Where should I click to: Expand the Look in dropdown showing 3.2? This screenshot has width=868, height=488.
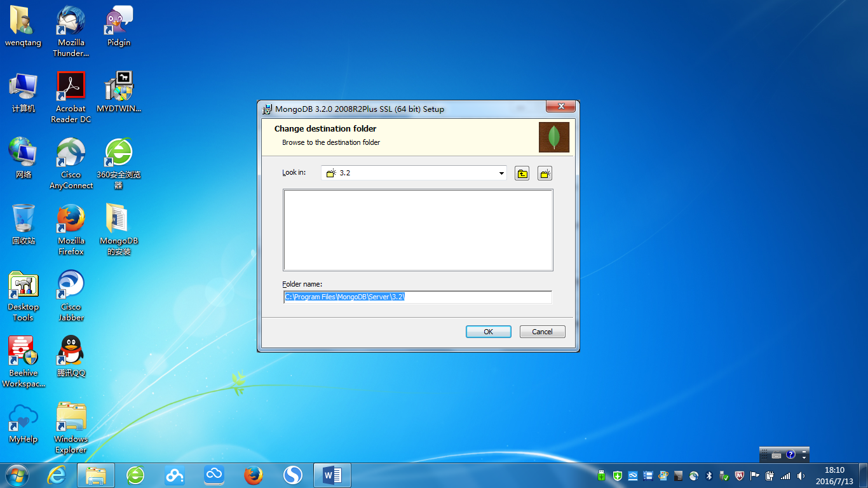pyautogui.click(x=501, y=173)
